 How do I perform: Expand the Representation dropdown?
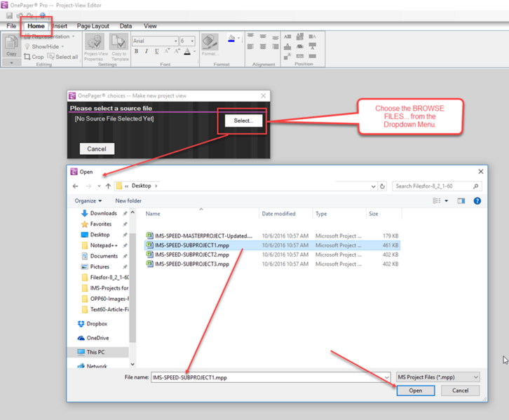click(x=74, y=36)
